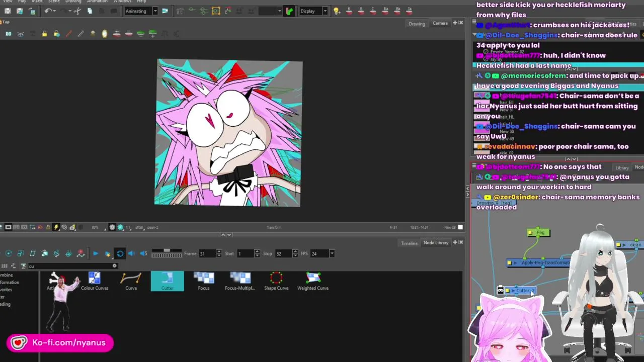Image resolution: width=644 pixels, height=362 pixels.
Task: Switch to the Camera view tab
Action: 440,23
